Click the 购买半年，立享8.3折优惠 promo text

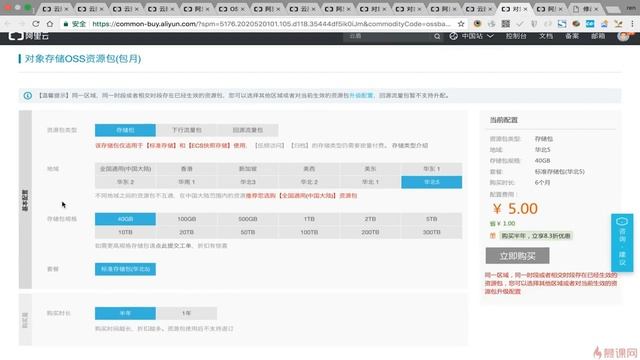click(x=536, y=236)
